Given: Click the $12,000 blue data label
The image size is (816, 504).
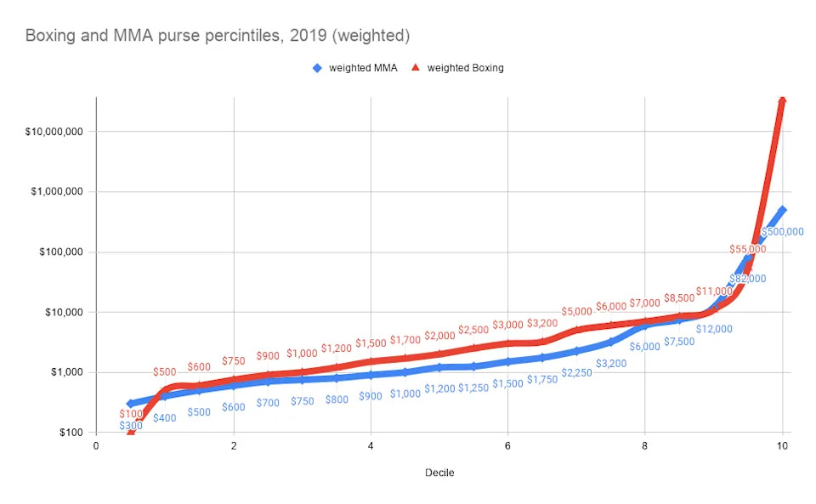Looking at the screenshot, I should [x=714, y=329].
